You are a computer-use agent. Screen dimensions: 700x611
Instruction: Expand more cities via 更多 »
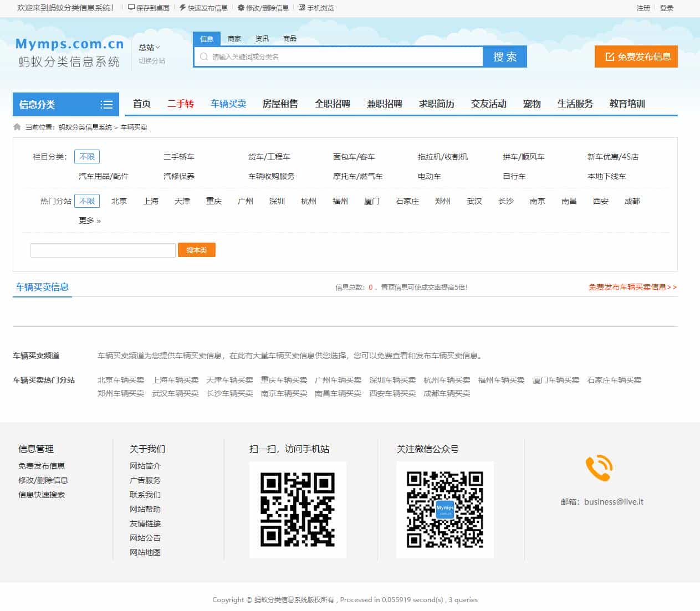click(89, 220)
